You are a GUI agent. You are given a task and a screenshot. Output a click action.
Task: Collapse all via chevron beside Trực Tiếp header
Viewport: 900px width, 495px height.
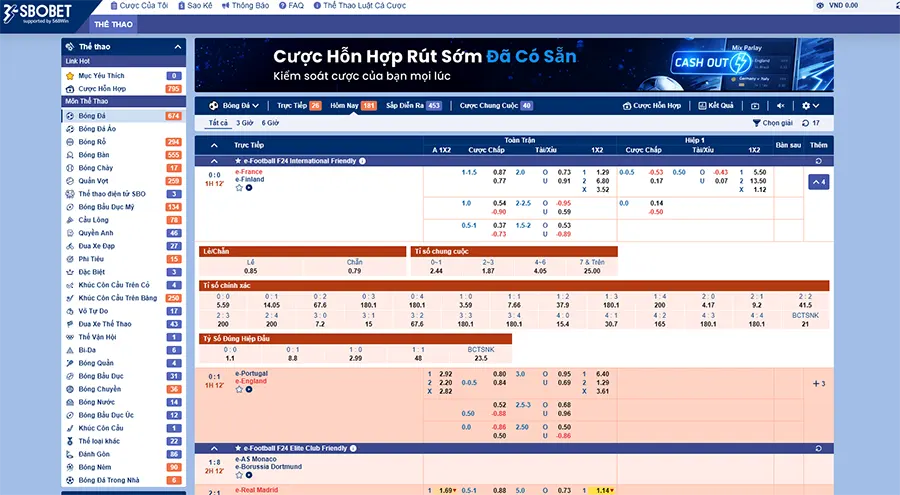click(x=214, y=145)
